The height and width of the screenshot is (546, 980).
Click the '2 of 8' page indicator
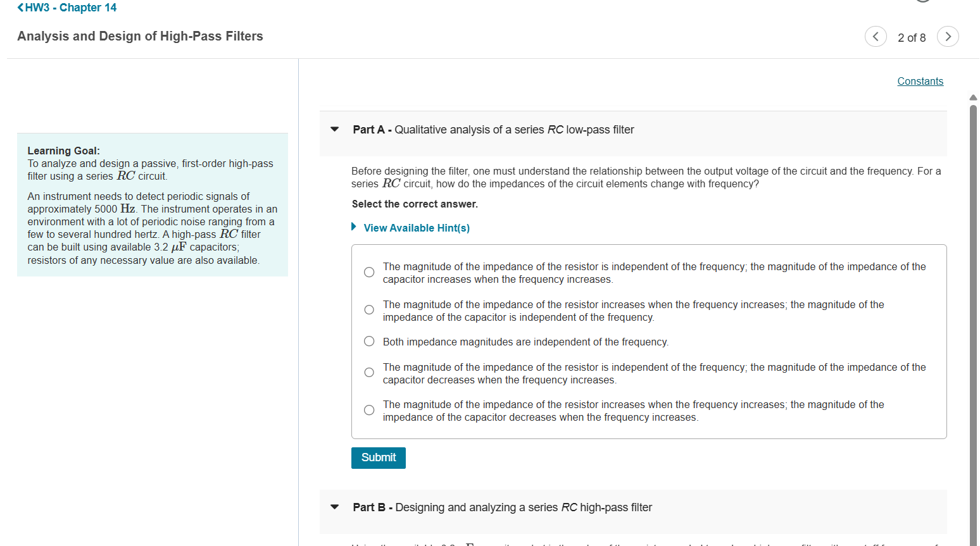click(912, 37)
